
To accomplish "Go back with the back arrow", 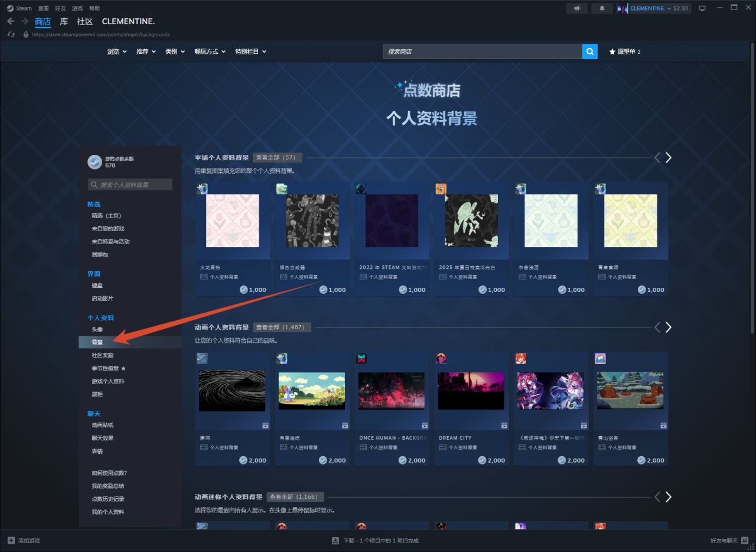I will [x=11, y=21].
